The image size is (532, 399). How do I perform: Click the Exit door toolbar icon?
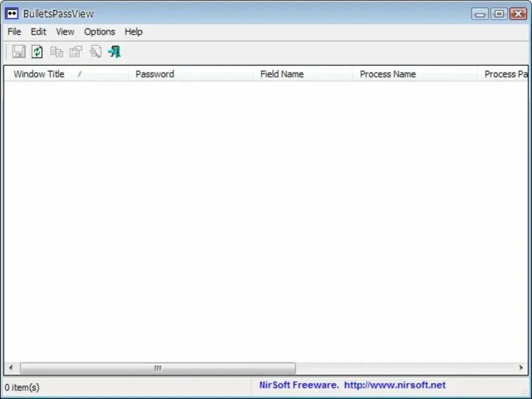[114, 52]
